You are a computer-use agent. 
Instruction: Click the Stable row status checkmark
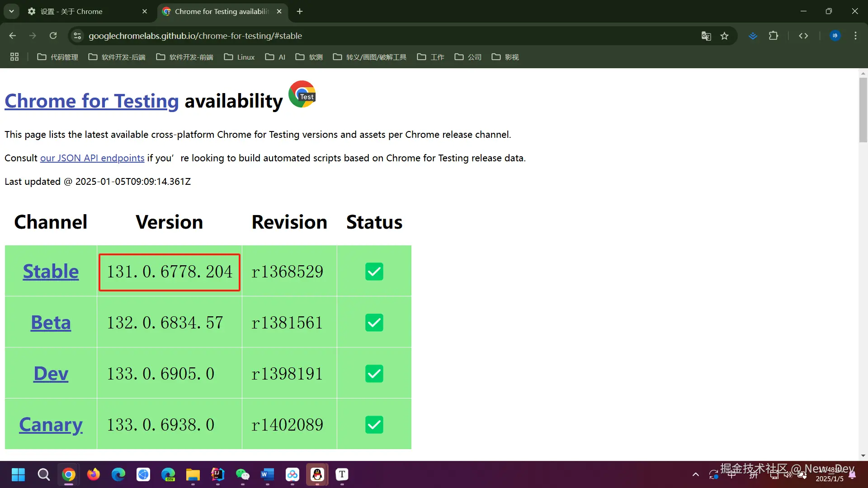(x=374, y=272)
